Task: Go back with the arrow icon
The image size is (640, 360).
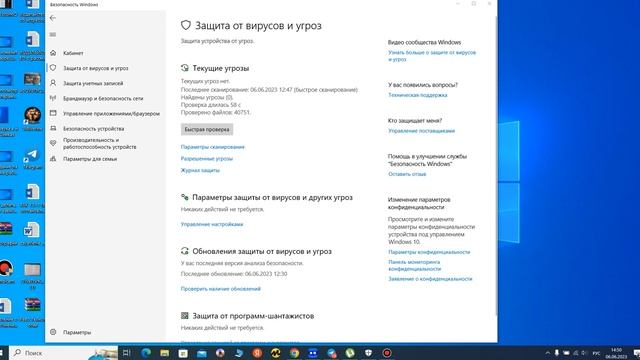Action: pos(53,18)
